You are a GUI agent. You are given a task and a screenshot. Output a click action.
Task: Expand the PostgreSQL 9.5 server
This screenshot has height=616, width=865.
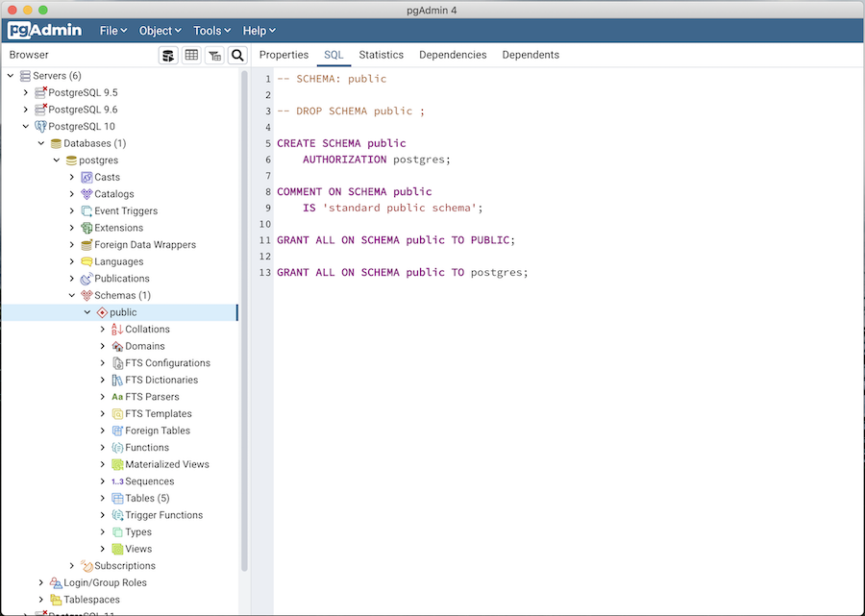[25, 92]
